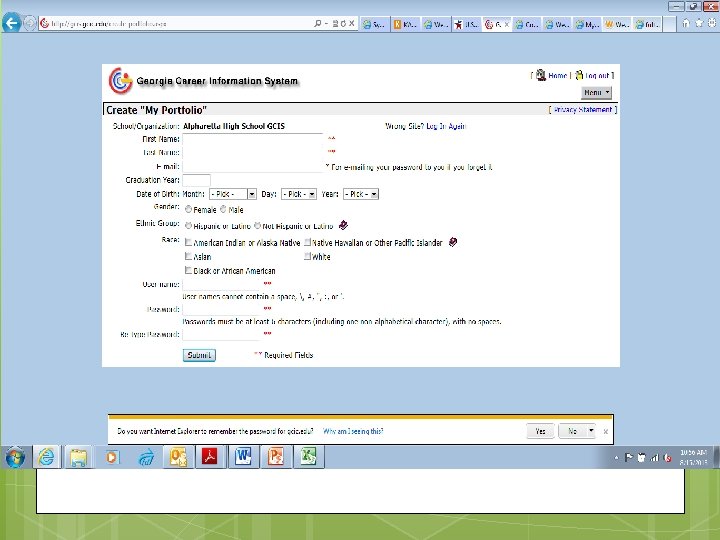This screenshot has height=540, width=720.
Task: Check American Indian or Alaska Native box
Action: (x=188, y=242)
